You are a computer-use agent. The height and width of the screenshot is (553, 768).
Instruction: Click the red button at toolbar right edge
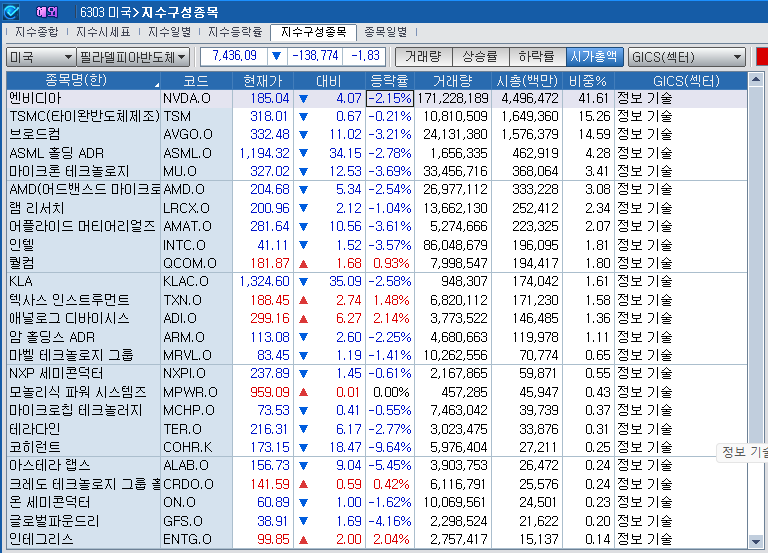coord(762,56)
